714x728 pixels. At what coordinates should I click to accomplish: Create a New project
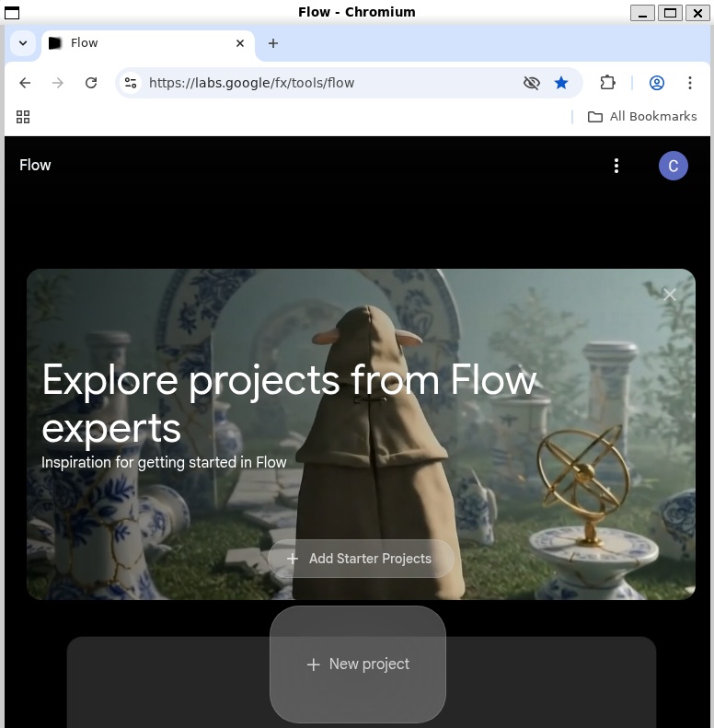358,664
